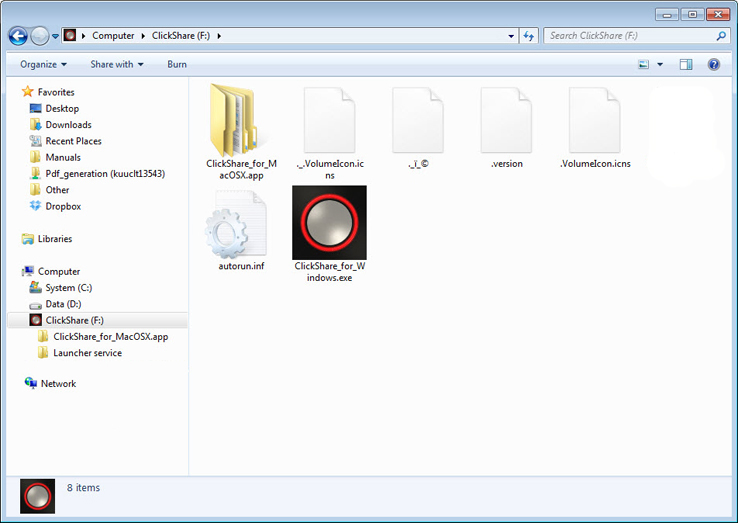This screenshot has height=523, width=738.
Task: Select the autorun.inf gear file icon
Action: 236,225
